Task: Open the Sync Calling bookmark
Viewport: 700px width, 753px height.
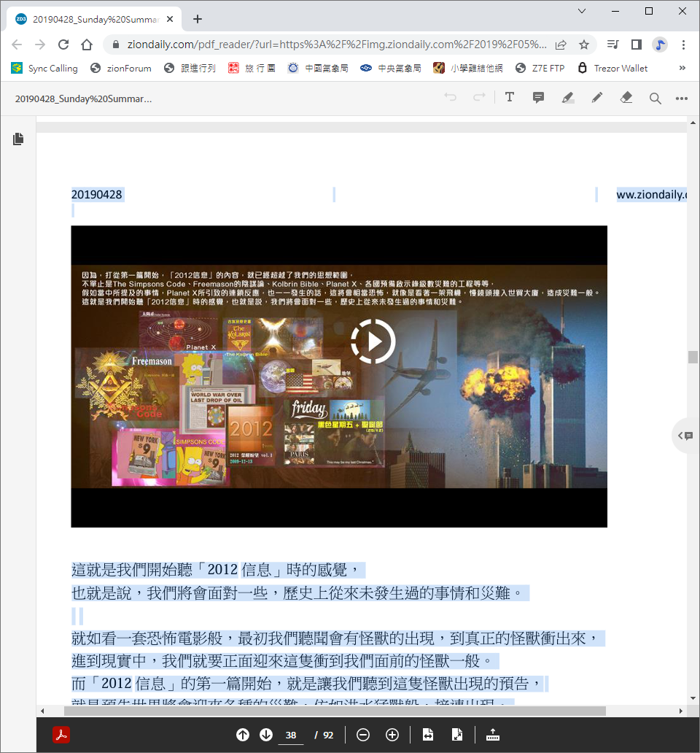Action: tap(44, 68)
